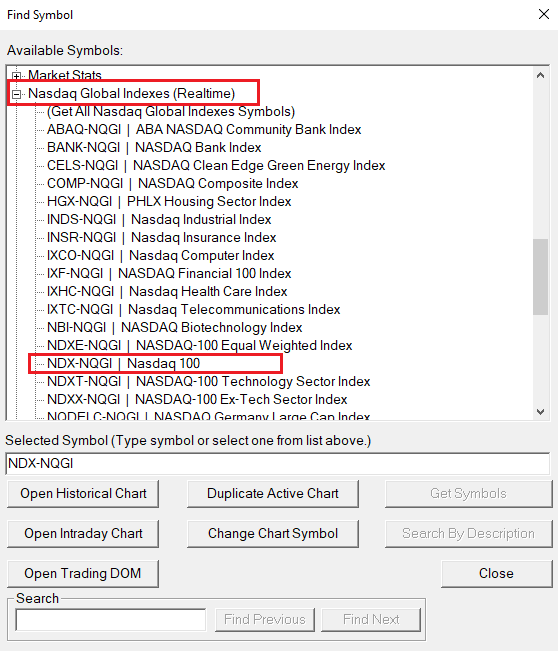
Task: Select NDXT-NQGI NASDAQ-100 Technology Sector Index
Action: 208,381
